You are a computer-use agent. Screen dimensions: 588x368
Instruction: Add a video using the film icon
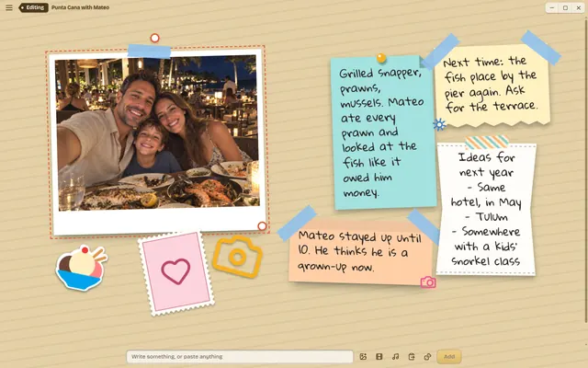pyautogui.click(x=379, y=357)
